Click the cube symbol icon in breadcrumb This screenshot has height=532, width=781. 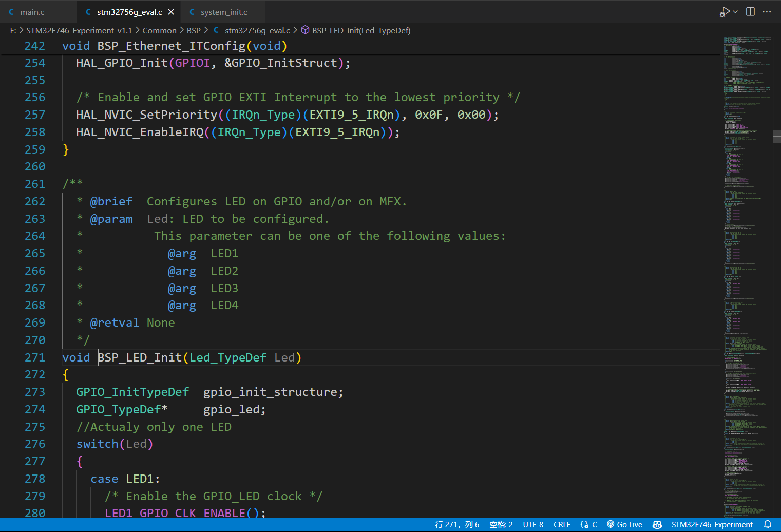(x=305, y=30)
